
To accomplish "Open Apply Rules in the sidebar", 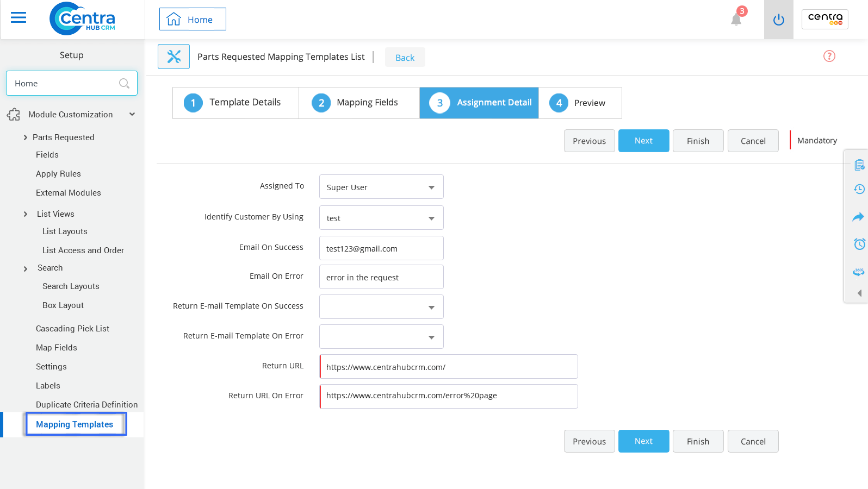I will (58, 174).
